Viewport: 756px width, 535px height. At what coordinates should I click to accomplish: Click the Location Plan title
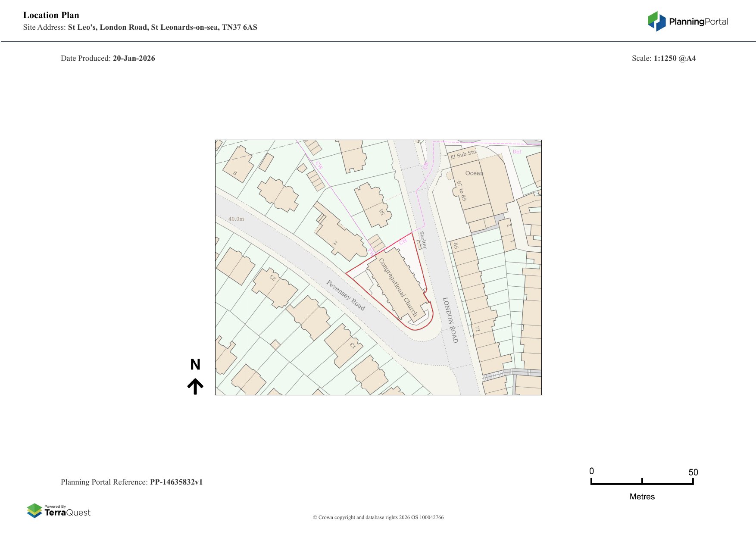[x=51, y=15]
